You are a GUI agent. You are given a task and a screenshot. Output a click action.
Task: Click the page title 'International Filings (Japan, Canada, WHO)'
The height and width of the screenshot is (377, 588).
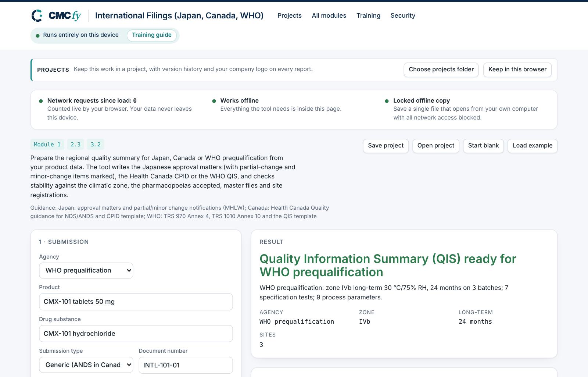pyautogui.click(x=179, y=15)
